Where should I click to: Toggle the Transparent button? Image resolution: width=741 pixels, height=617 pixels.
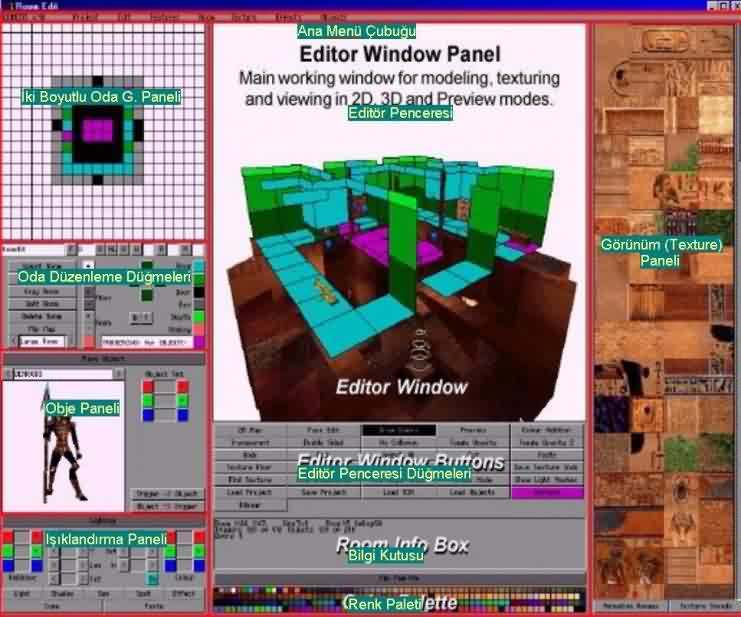tap(250, 443)
